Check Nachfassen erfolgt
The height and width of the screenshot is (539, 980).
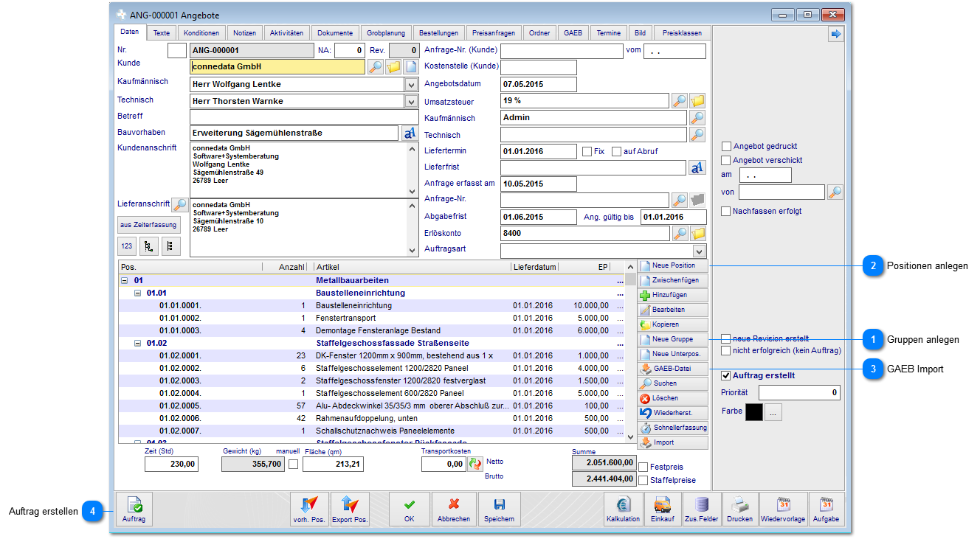[726, 211]
